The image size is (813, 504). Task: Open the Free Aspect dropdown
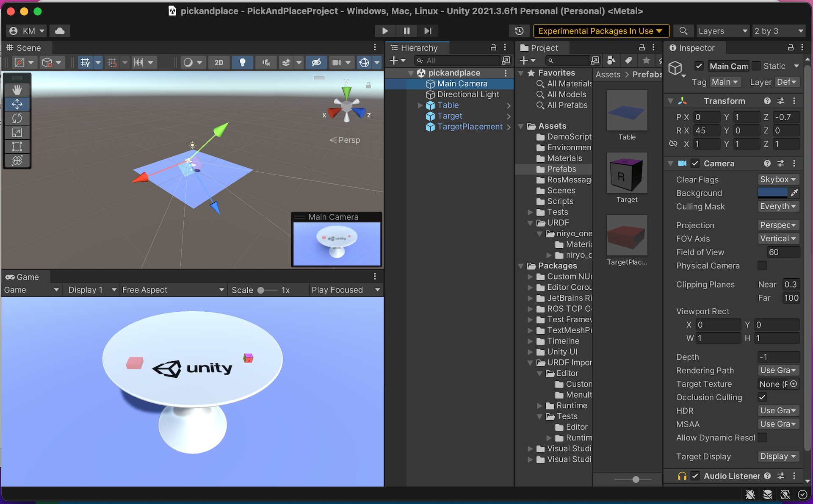(173, 290)
